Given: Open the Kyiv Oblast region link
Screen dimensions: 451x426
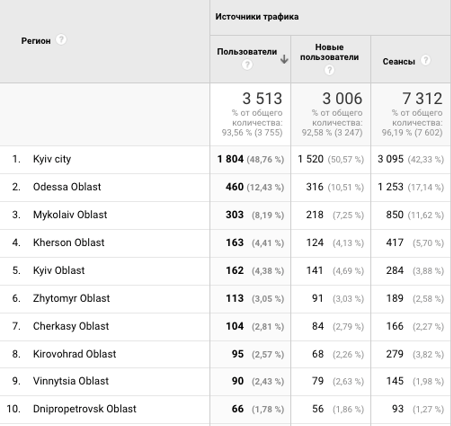Looking at the screenshot, I should [x=59, y=270].
